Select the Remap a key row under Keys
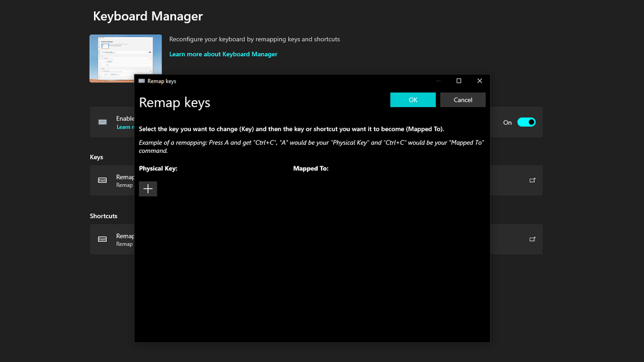Image resolution: width=644 pixels, height=362 pixels. coord(316,180)
